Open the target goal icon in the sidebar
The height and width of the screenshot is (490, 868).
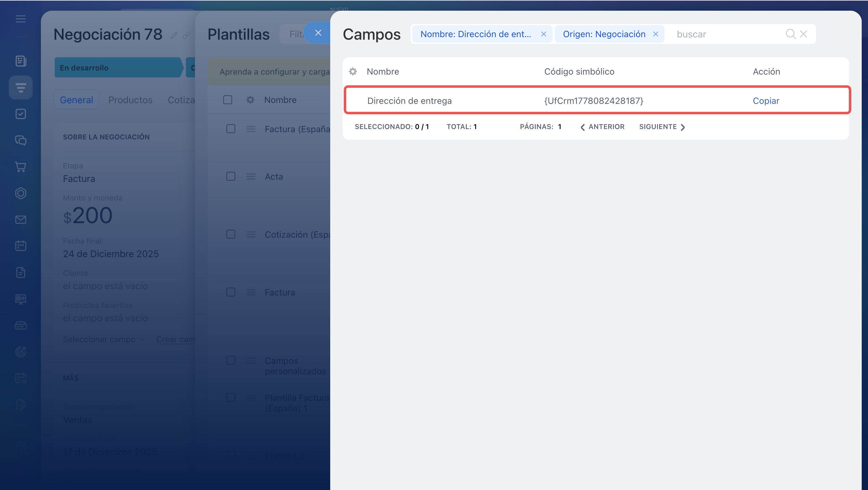(x=20, y=352)
